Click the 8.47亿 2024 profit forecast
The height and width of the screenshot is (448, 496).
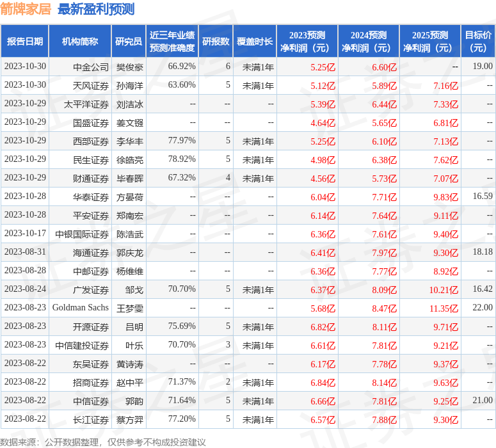(x=385, y=308)
